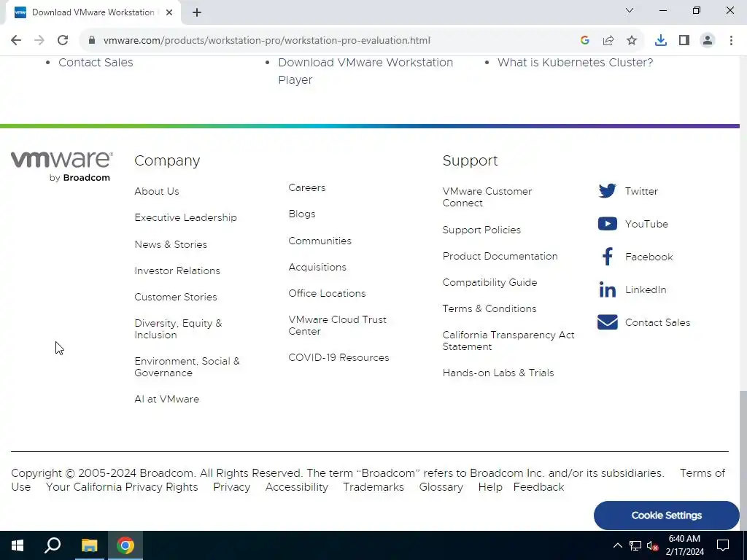Open the taskbar clock and date
This screenshot has width=747, height=560.
click(x=684, y=545)
